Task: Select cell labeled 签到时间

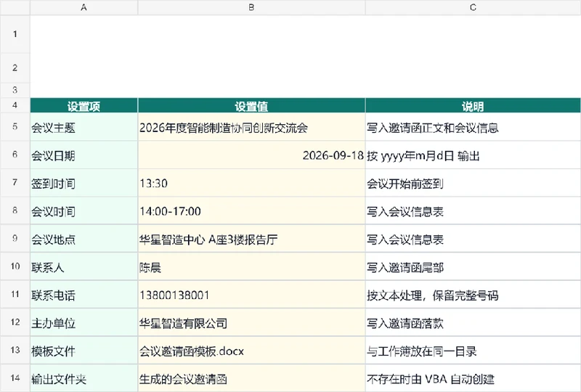Action: pyautogui.click(x=84, y=183)
